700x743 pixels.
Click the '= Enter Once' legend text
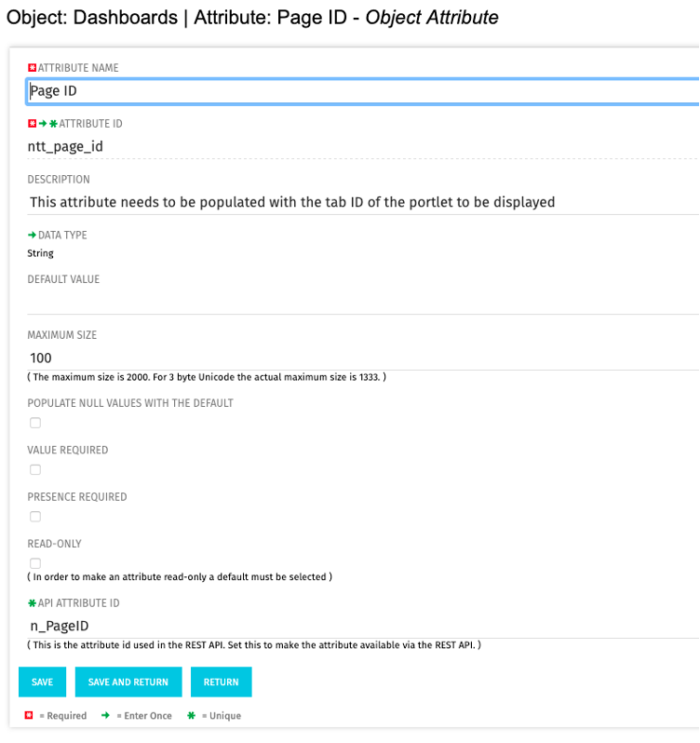[x=144, y=716]
